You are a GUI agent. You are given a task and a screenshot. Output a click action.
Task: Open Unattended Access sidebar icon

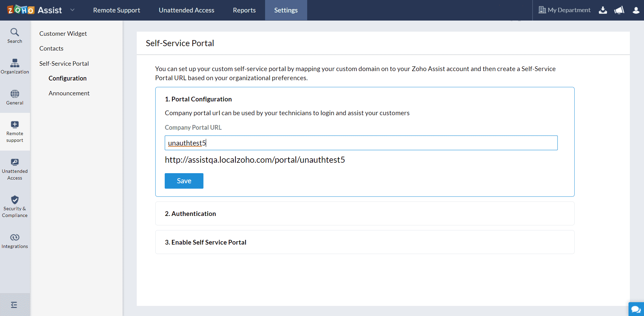(x=14, y=162)
